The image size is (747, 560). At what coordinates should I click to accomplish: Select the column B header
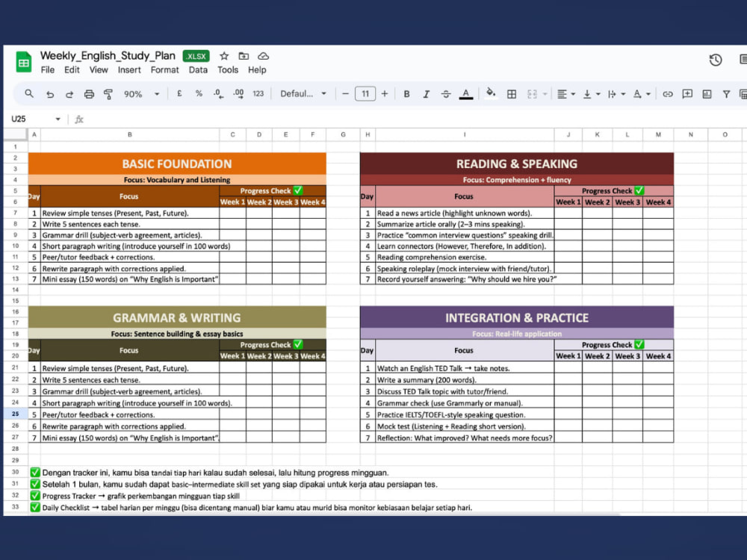[x=129, y=134]
